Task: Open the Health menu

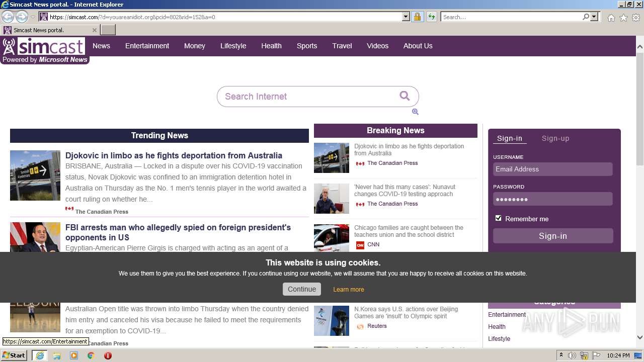Action: [271, 46]
